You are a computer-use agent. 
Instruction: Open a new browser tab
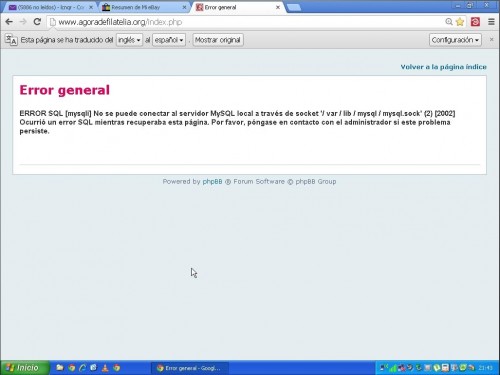(294, 7)
